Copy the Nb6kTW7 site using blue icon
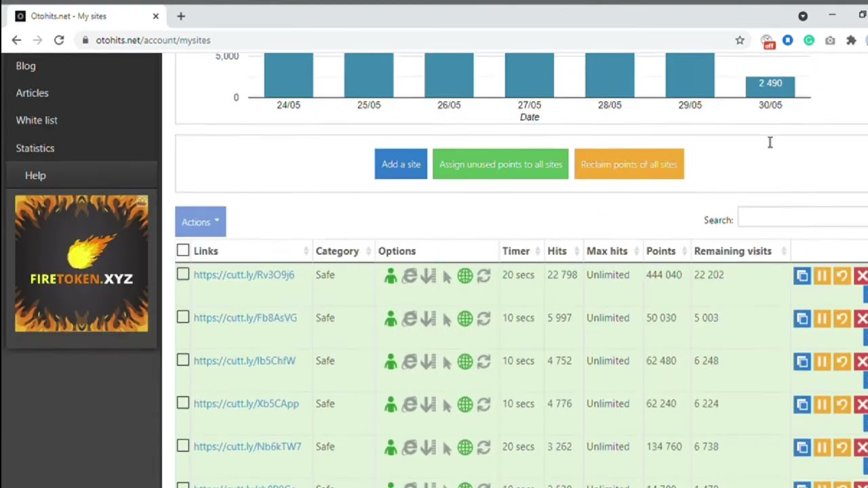 point(802,447)
